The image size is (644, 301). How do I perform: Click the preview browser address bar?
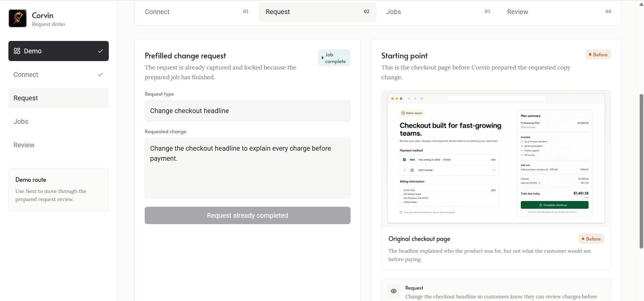tap(496, 99)
